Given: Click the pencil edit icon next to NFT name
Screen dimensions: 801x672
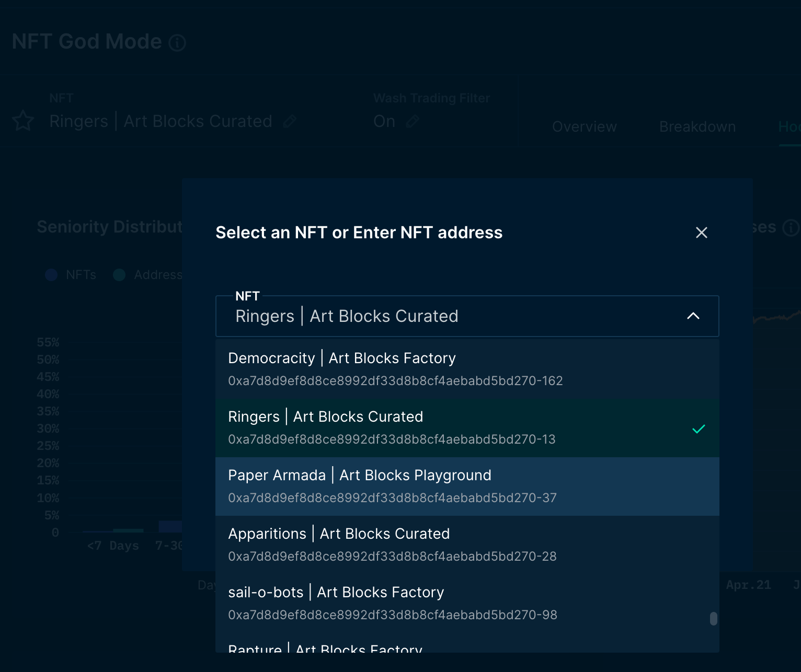Looking at the screenshot, I should point(289,122).
